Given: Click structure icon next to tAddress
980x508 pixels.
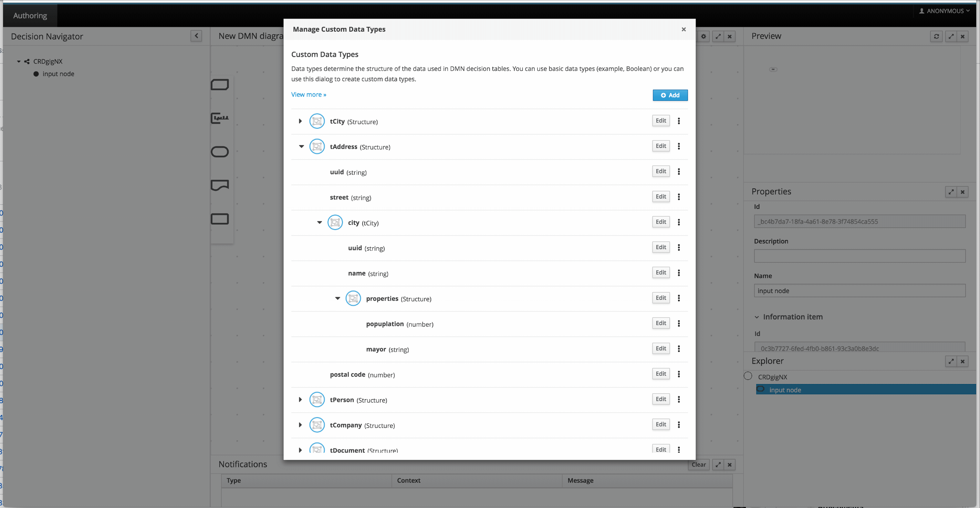Looking at the screenshot, I should [x=316, y=146].
